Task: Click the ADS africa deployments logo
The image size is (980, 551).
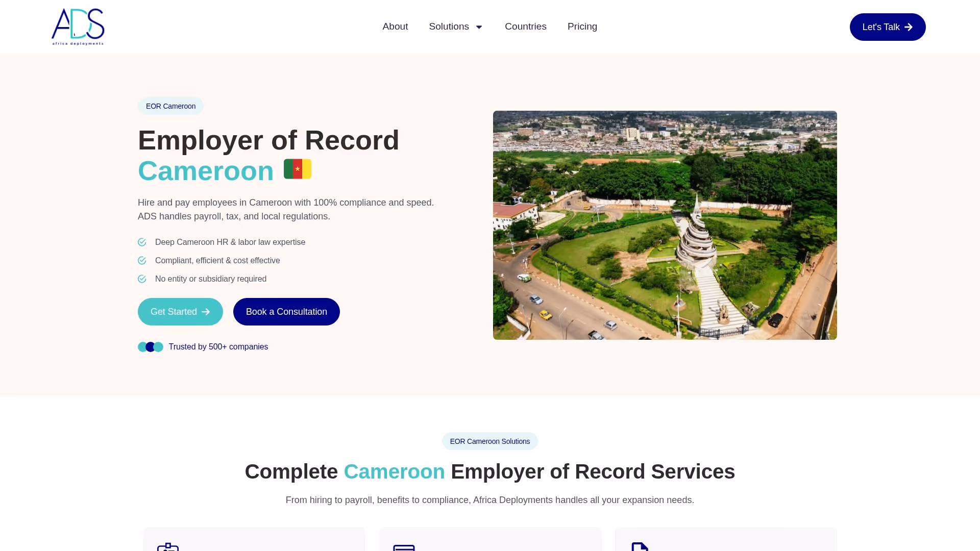Action: pos(77,27)
